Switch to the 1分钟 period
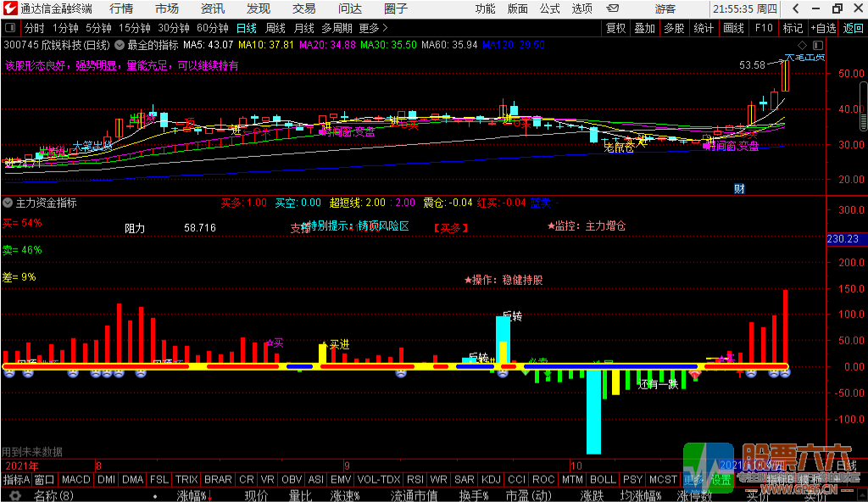The width and height of the screenshot is (868, 502). (65, 28)
